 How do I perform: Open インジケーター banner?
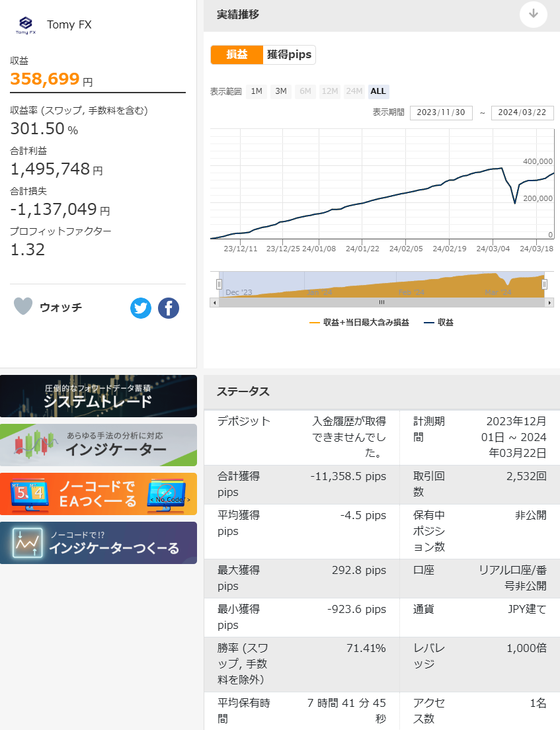click(99, 445)
